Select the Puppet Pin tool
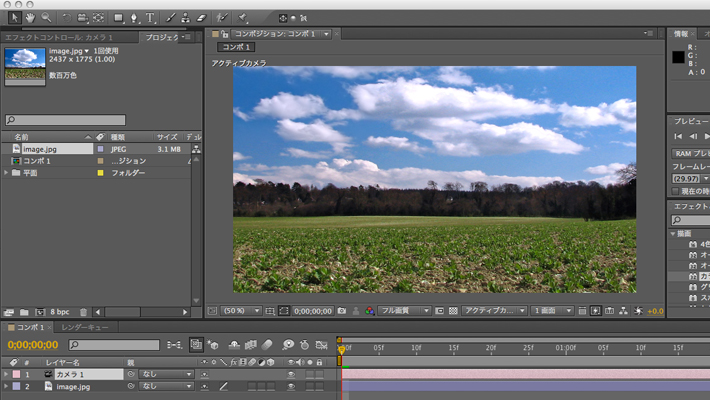710x400 pixels. (243, 17)
